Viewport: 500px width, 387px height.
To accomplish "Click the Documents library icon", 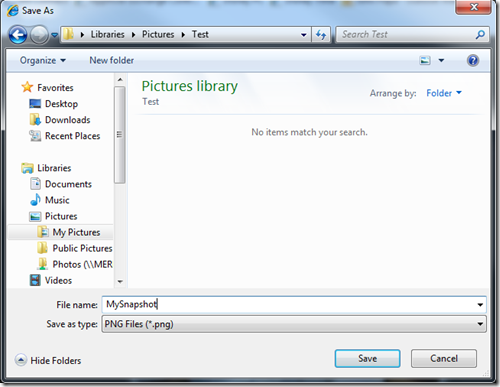I will click(35, 184).
